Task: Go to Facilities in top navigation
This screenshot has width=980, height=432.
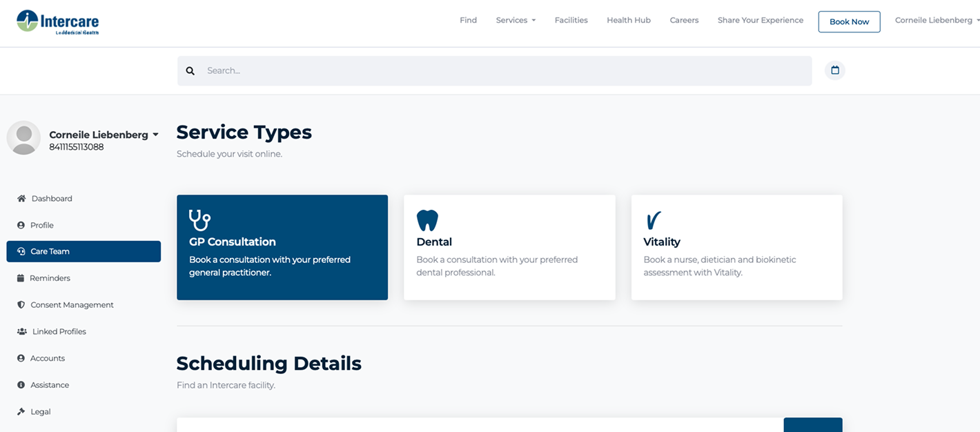Action: pos(571,21)
